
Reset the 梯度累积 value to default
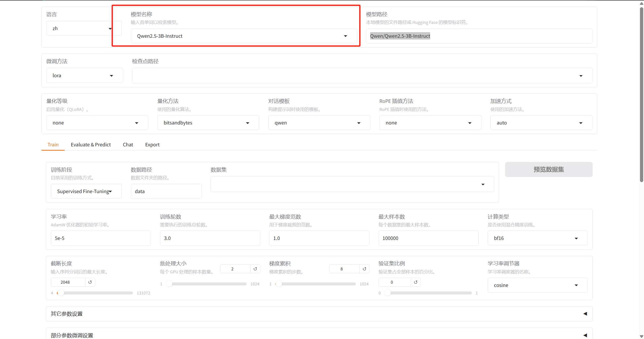tap(364, 269)
